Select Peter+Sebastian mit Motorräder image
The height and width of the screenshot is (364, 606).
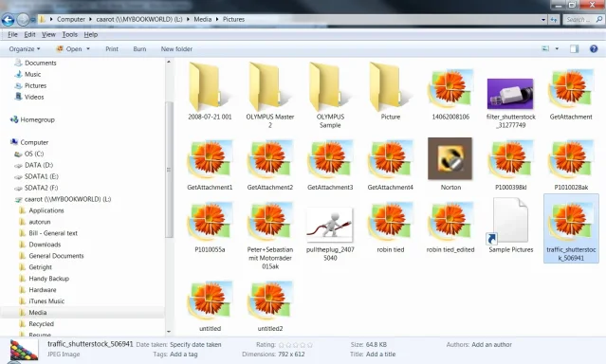(x=269, y=235)
